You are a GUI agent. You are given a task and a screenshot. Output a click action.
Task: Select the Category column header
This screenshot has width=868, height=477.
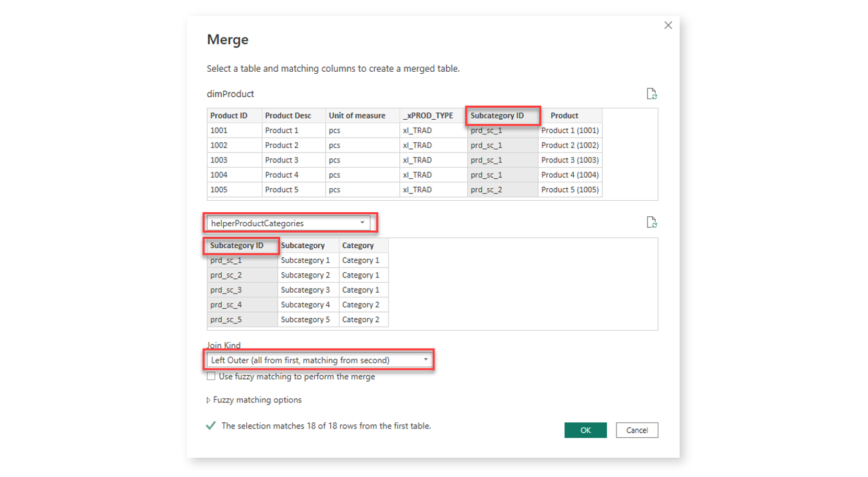(x=363, y=245)
